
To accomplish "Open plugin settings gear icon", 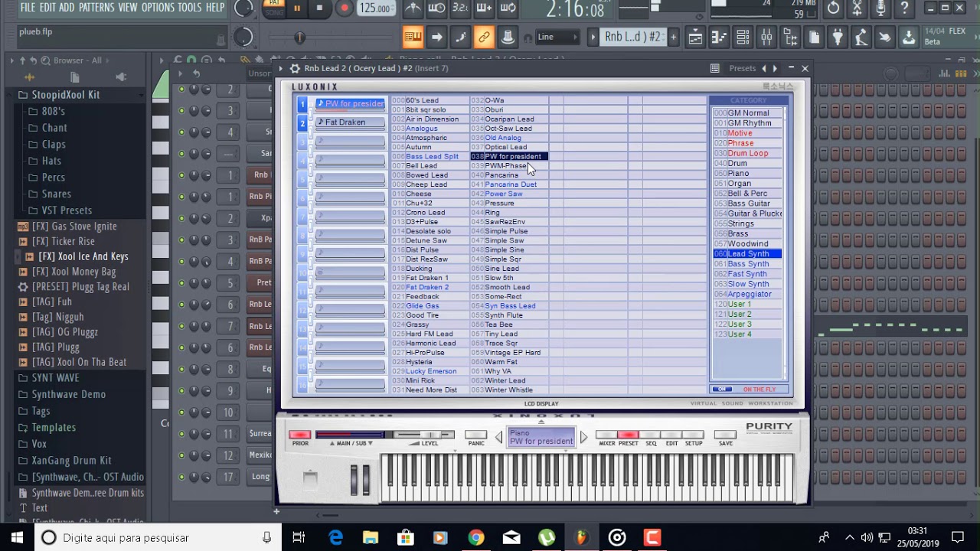I will pos(295,68).
